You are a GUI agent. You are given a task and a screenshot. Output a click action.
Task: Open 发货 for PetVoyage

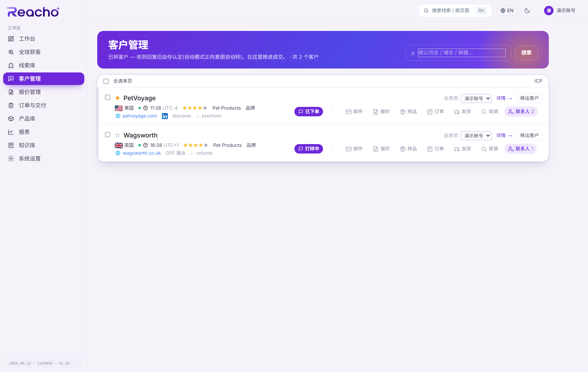coord(463,111)
